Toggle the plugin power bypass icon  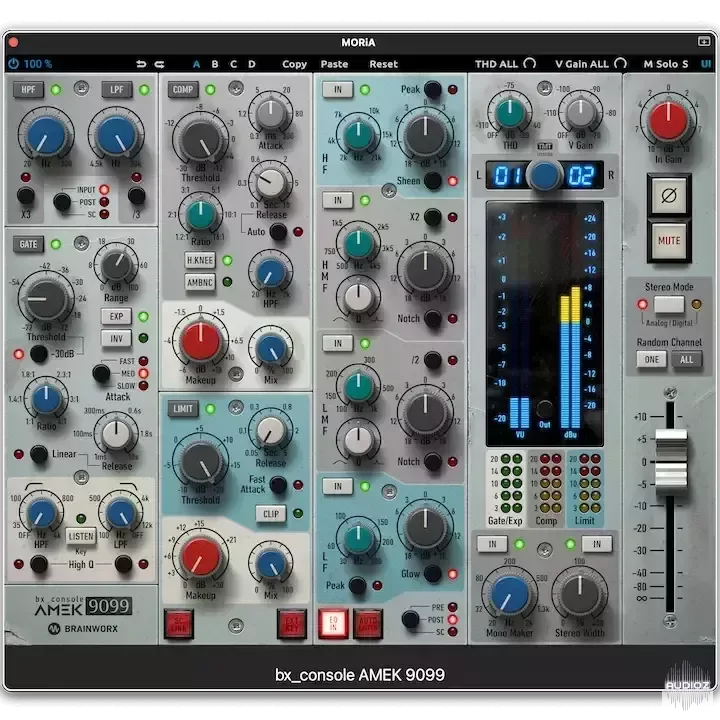coord(14,63)
